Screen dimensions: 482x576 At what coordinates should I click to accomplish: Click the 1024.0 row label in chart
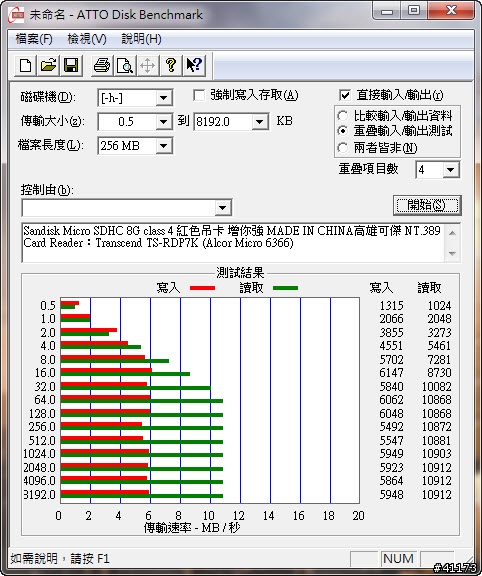coord(39,454)
